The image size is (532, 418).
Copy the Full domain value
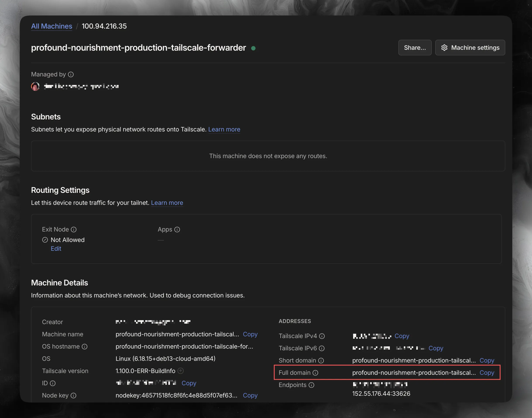(487, 373)
